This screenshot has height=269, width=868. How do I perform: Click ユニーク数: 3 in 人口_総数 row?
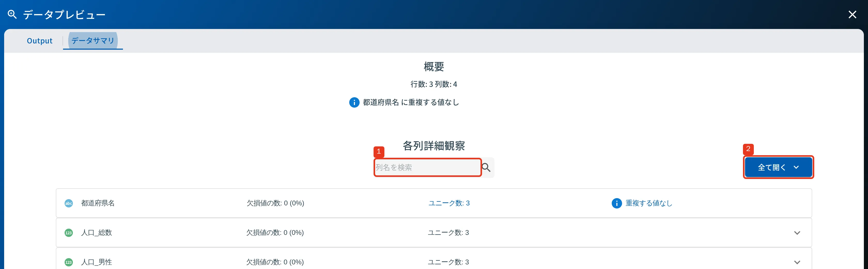[x=448, y=233]
